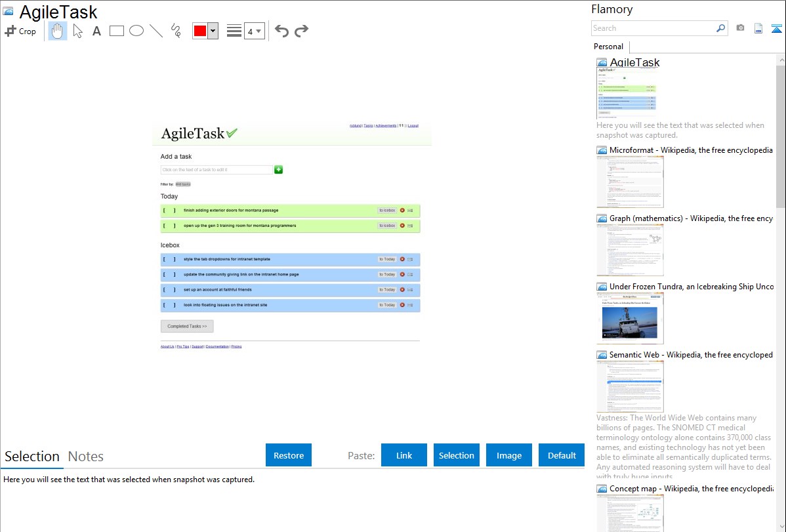
Task: Click the browser icon beside Under Frozen Tundra
Action: pos(602,287)
